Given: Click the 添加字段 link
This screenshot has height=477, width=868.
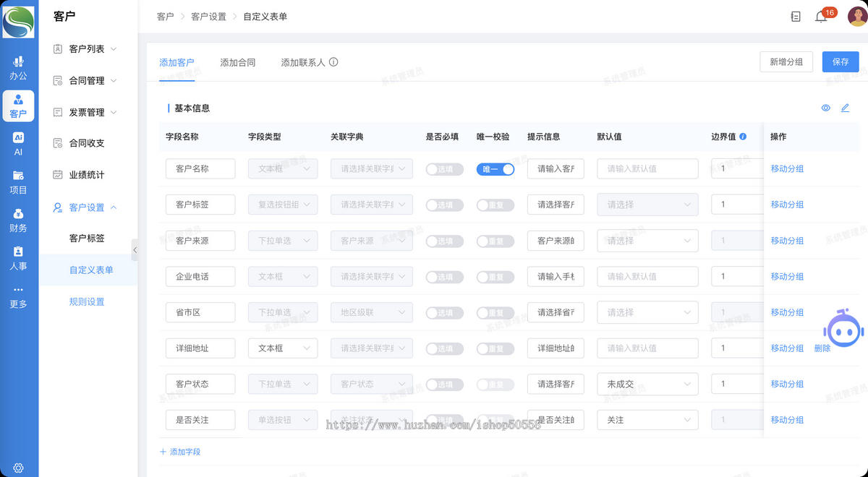Looking at the screenshot, I should (x=180, y=452).
